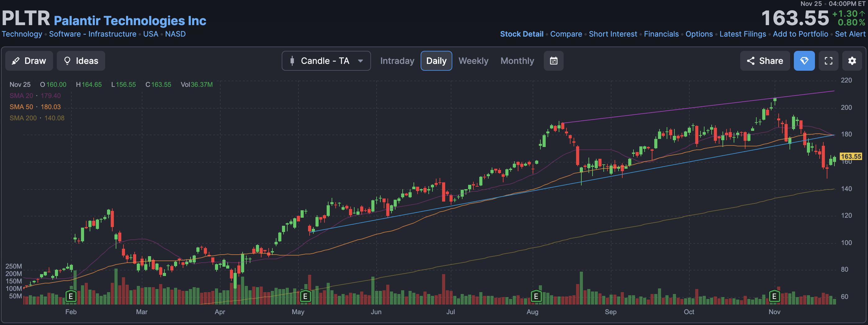The width and height of the screenshot is (868, 325).
Task: Click the H 164.65 high value
Action: 89,85
